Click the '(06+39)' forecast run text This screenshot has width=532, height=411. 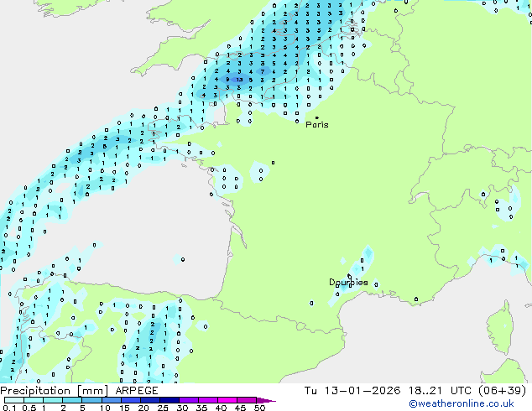click(502, 391)
